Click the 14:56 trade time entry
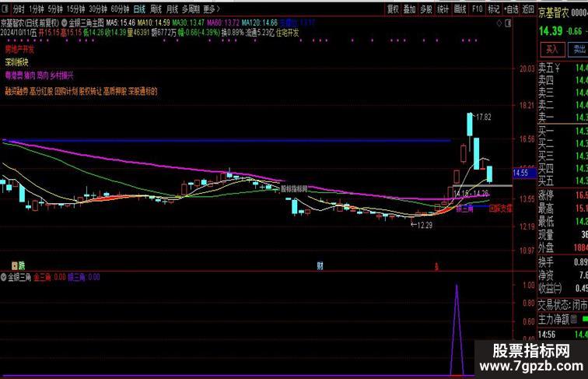This screenshot has height=379, width=588. tap(547, 335)
